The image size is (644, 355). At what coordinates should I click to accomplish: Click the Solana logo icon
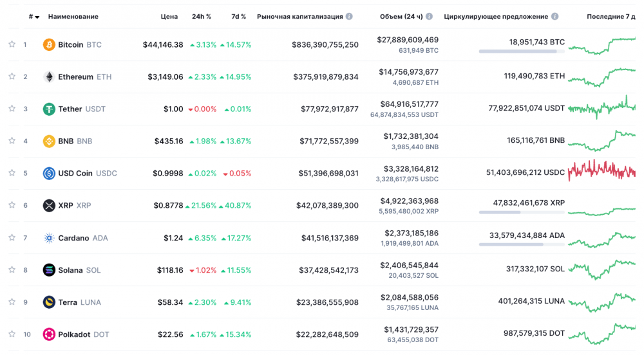49,270
